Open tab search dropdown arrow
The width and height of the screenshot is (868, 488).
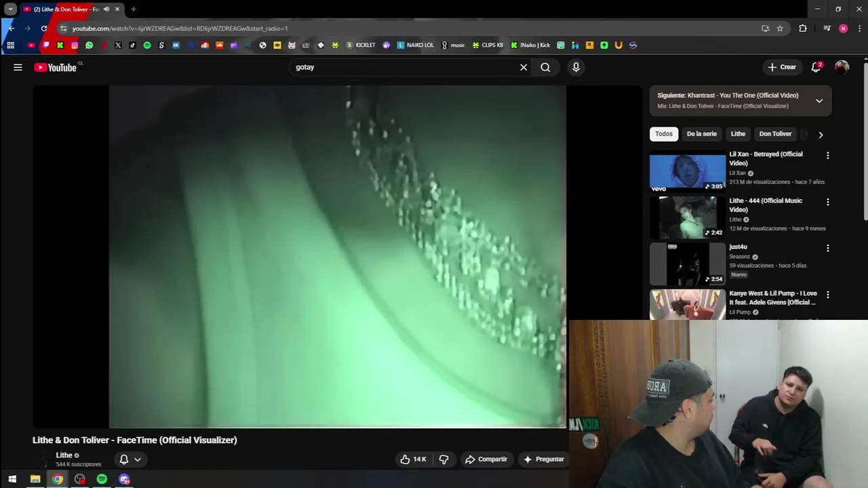pos(11,9)
